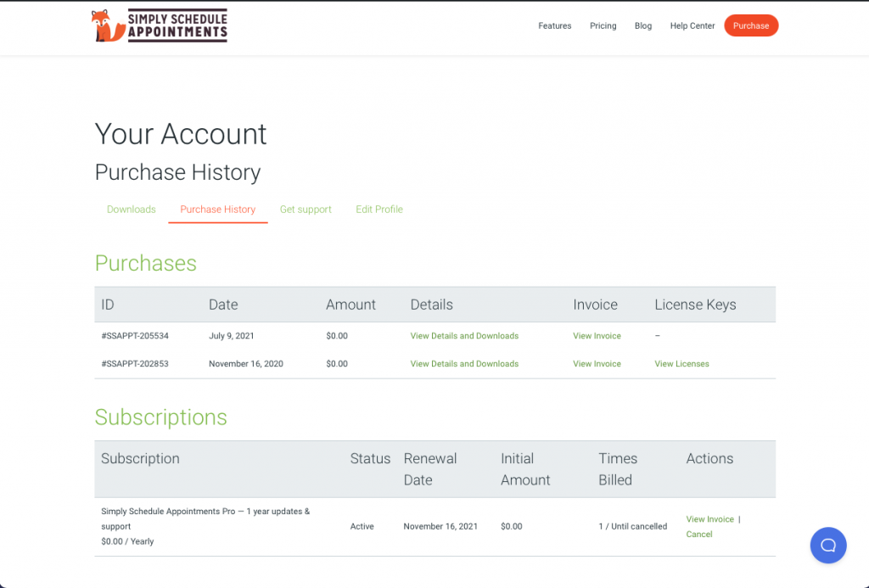Click the $0.00 amount for #SSAPPT-202853

337,364
